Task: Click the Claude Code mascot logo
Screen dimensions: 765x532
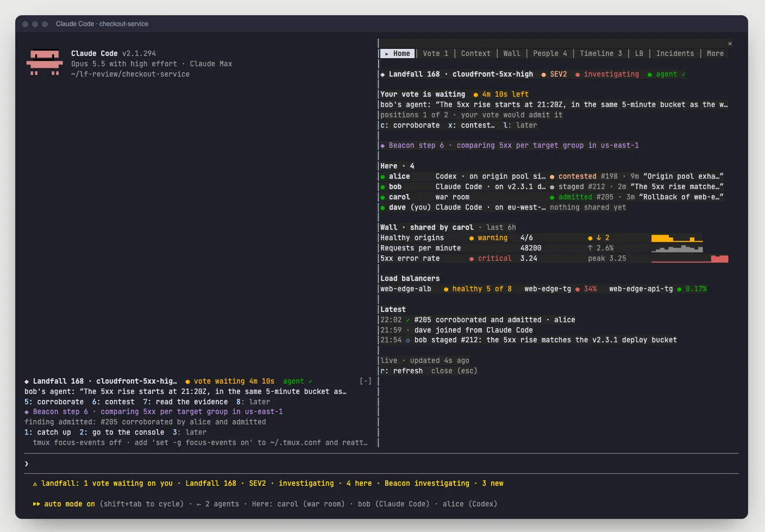Action: 45,63
